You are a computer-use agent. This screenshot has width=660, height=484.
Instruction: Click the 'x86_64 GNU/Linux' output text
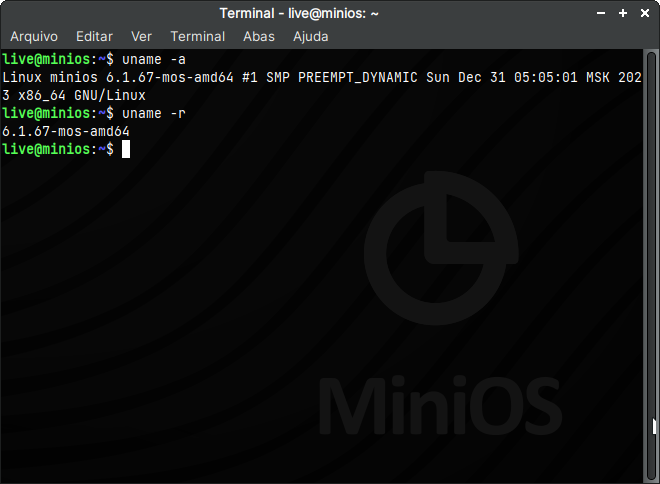82,96
